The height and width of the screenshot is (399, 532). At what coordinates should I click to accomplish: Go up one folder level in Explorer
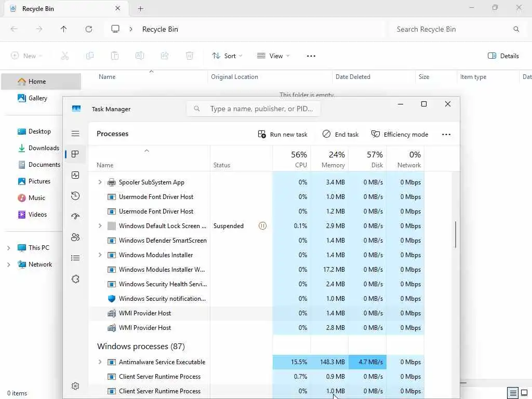click(x=64, y=29)
